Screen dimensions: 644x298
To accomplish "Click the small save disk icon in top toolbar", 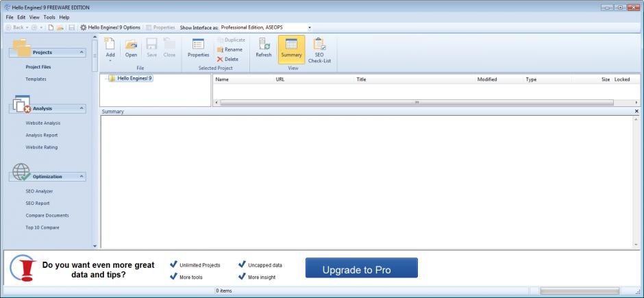I will coord(71,27).
